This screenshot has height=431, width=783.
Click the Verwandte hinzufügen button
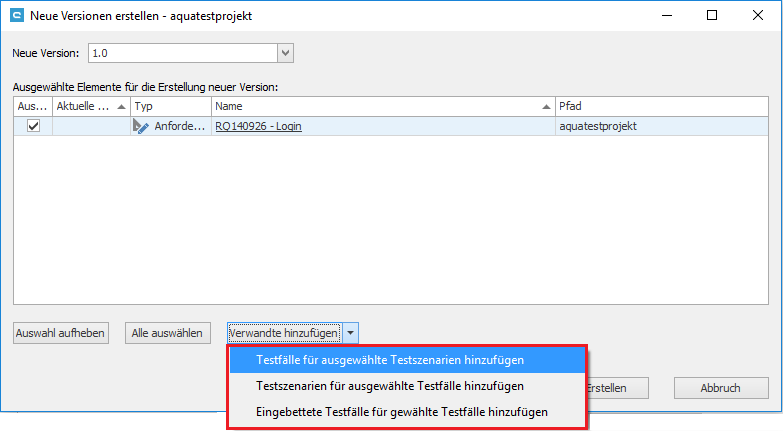point(283,333)
